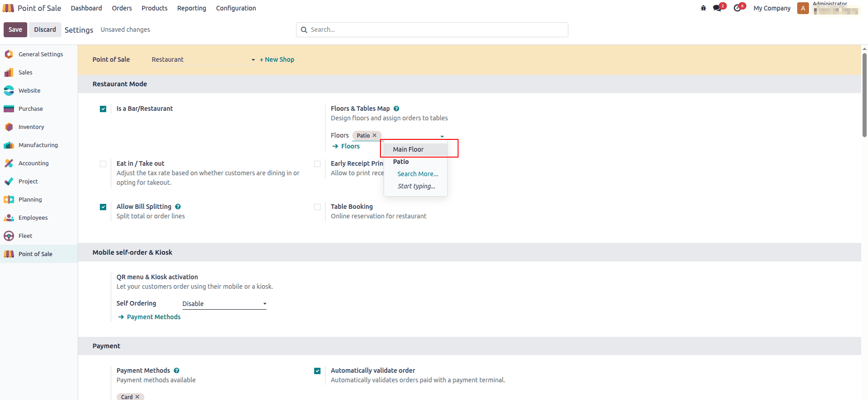
Task: Enable the Table Booking checkbox
Action: click(x=317, y=207)
